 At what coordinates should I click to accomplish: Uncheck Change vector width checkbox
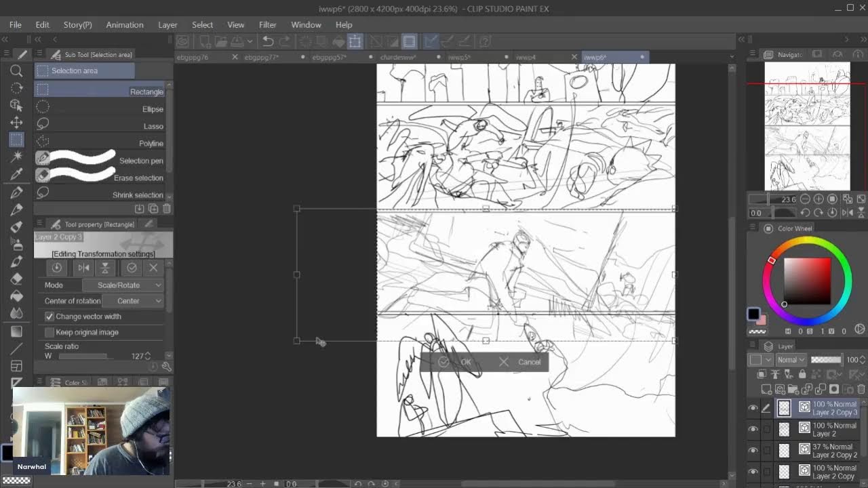(x=50, y=317)
